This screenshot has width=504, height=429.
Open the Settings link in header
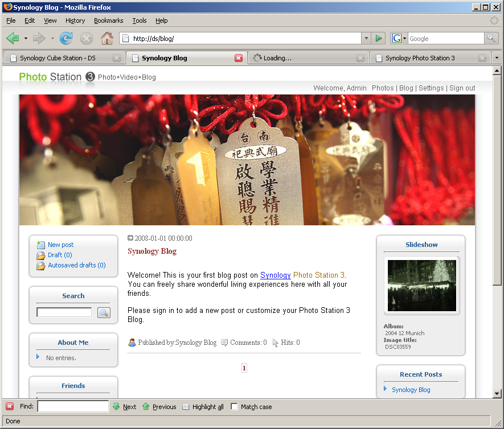tap(431, 88)
